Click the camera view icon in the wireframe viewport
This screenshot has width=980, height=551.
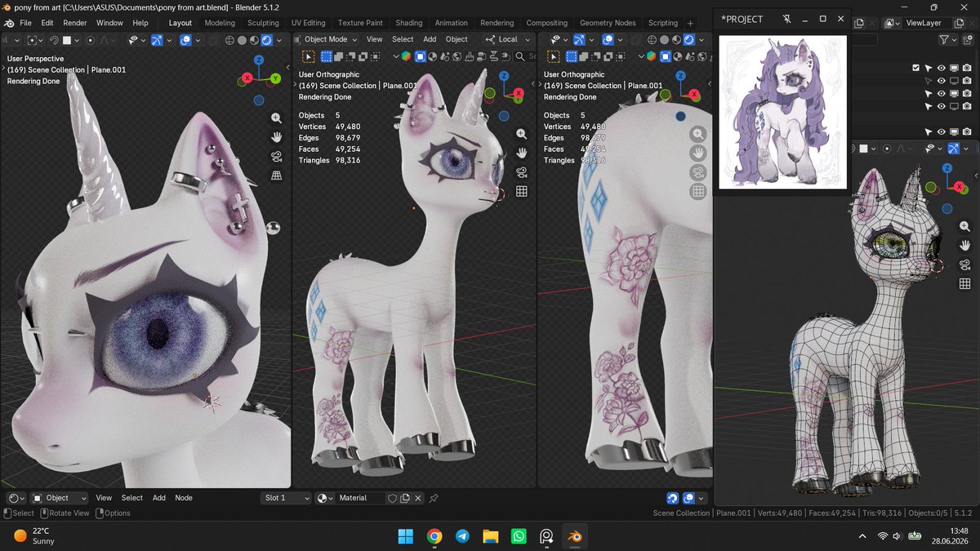click(x=964, y=264)
